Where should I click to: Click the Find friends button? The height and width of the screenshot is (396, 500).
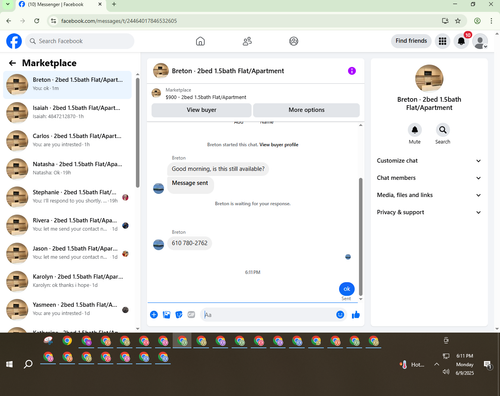(x=411, y=41)
